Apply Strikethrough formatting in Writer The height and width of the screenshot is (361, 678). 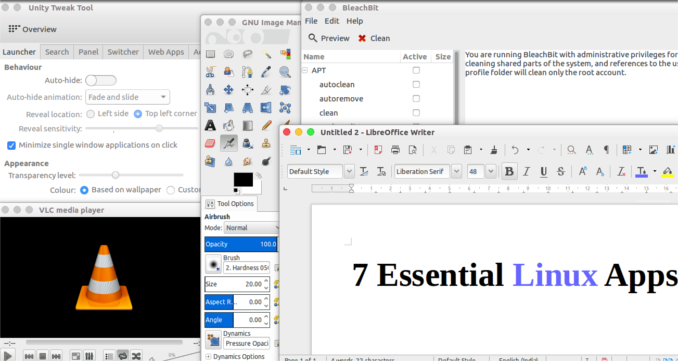(x=561, y=172)
